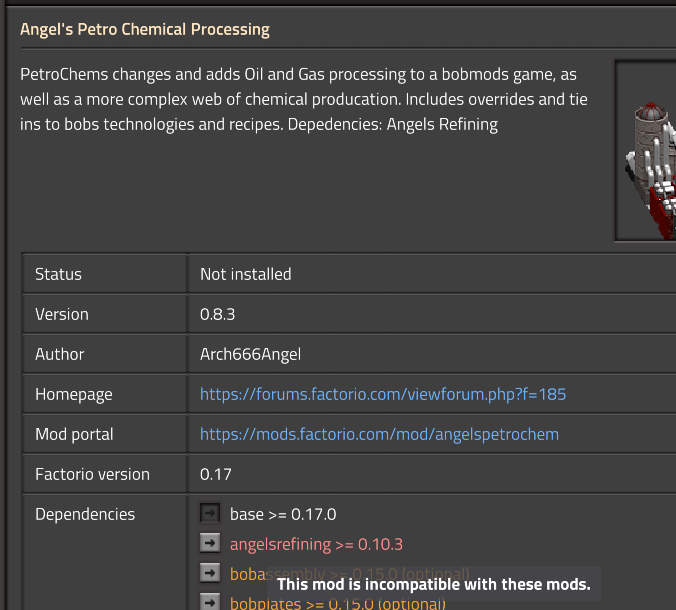The image size is (676, 610).
Task: Open the forums.factorio.com homepage link
Action: click(383, 394)
